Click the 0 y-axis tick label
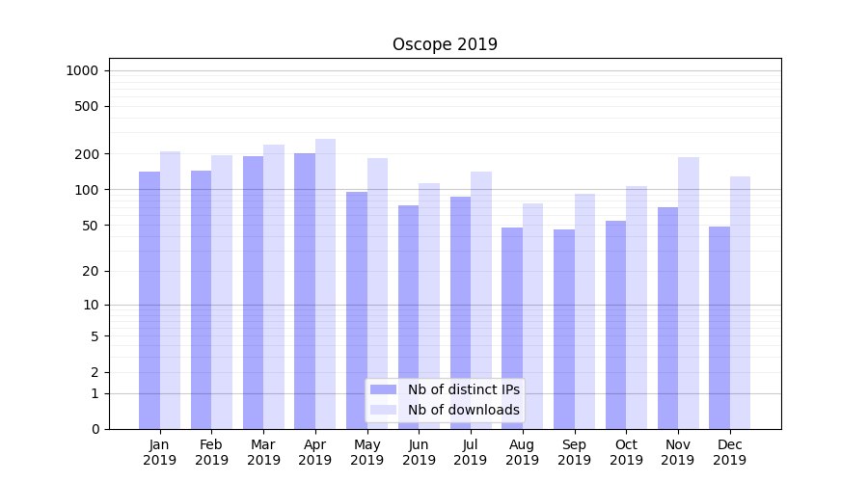868x482 pixels. [95, 429]
